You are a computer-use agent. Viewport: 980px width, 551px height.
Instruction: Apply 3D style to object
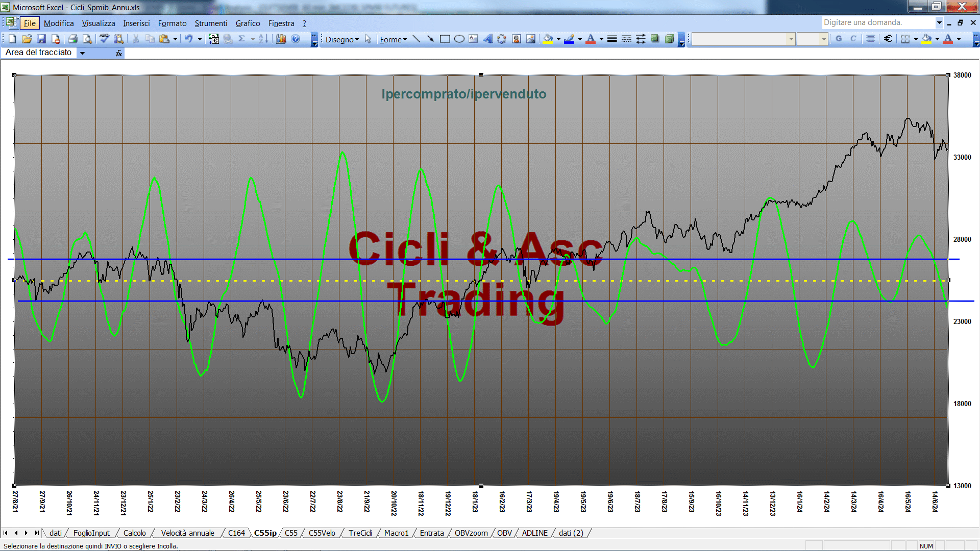(x=669, y=39)
